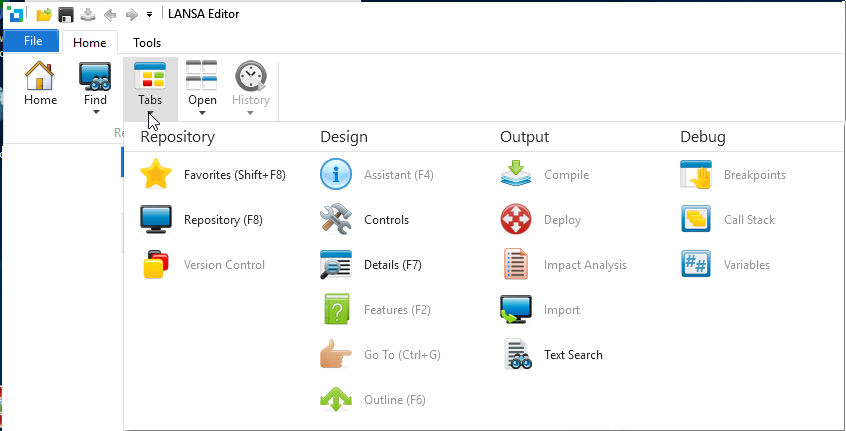This screenshot has height=431, width=846.
Task: Click the Home ribbon button with house icon
Action: (x=40, y=84)
